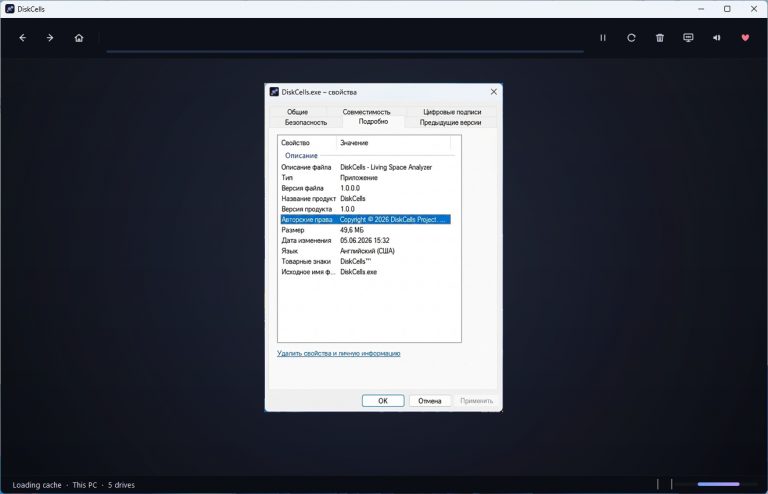
Task: Open the Цифровые подписи tab
Action: (x=452, y=112)
